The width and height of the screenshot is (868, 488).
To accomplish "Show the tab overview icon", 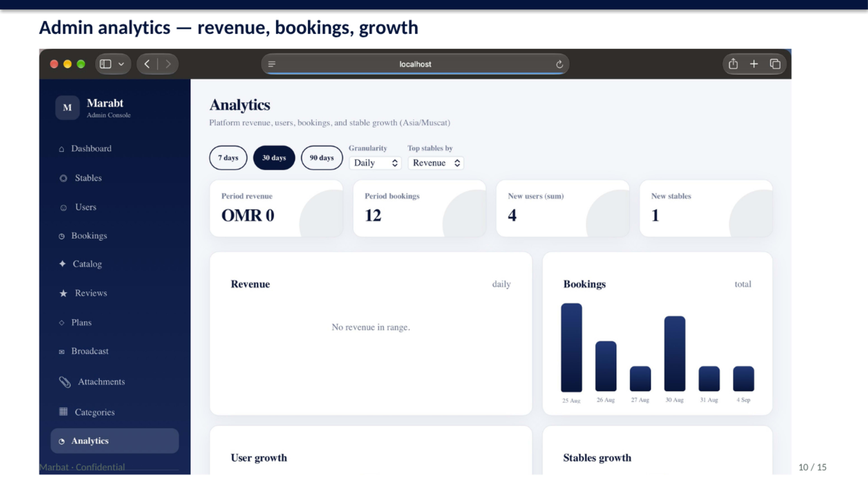I will click(775, 64).
